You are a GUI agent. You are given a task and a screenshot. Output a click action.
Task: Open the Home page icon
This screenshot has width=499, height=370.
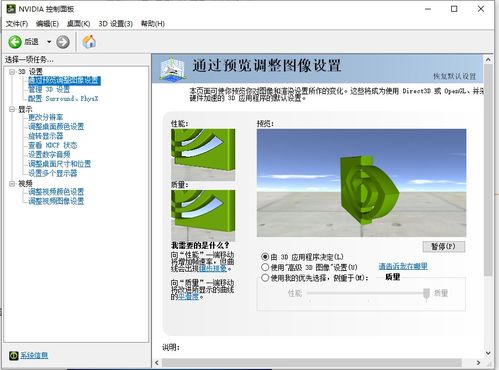pyautogui.click(x=89, y=42)
